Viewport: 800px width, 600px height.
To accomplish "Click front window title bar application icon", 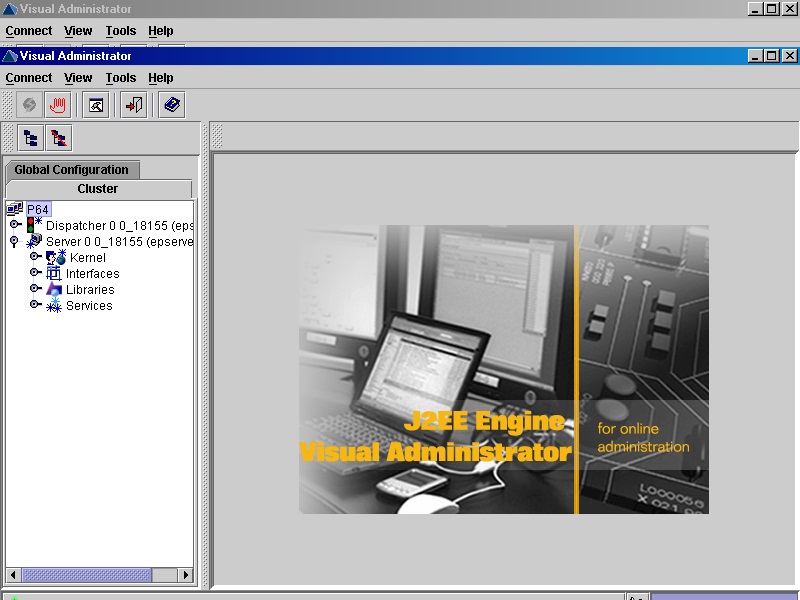I will point(10,56).
